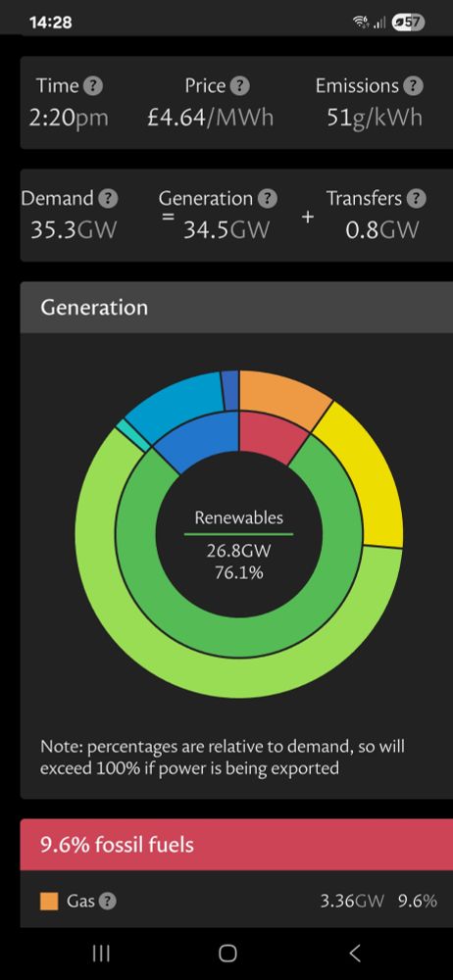Tap the Generation help icon
The image size is (453, 980).
pos(267,199)
